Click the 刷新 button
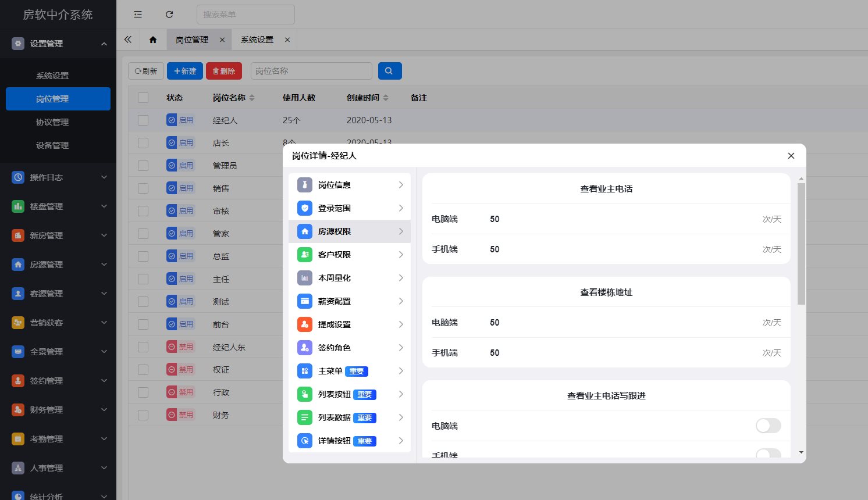Screen dimensions: 868x500 (x=146, y=71)
